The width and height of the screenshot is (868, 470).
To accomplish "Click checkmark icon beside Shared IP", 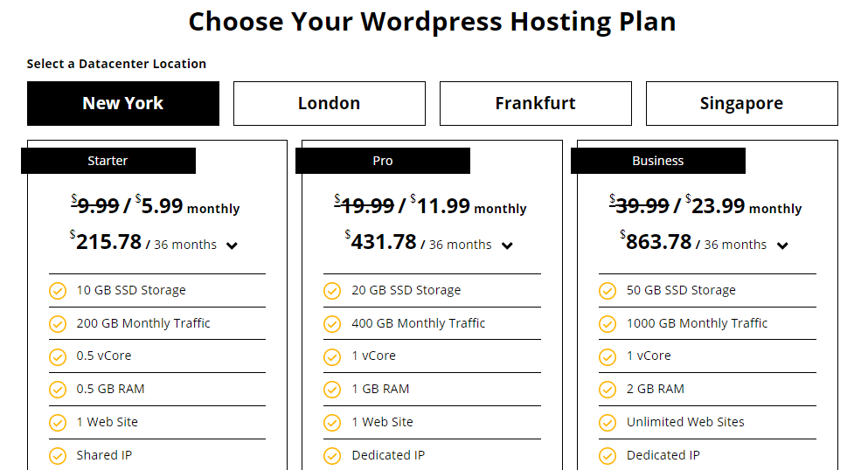I will (58, 455).
